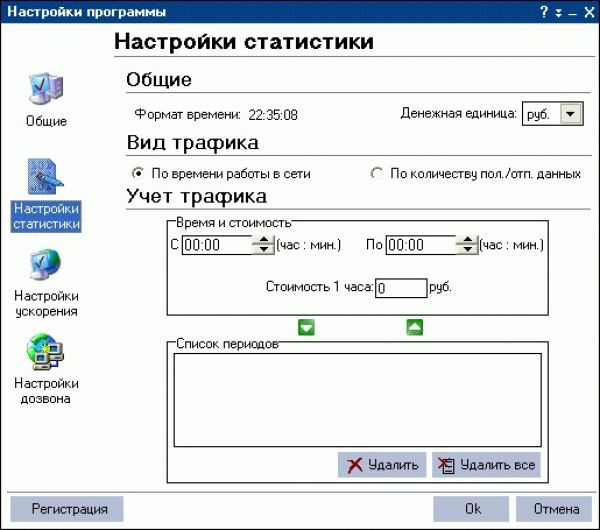
Task: Minimize the Настройки программы window
Action: coord(572,14)
